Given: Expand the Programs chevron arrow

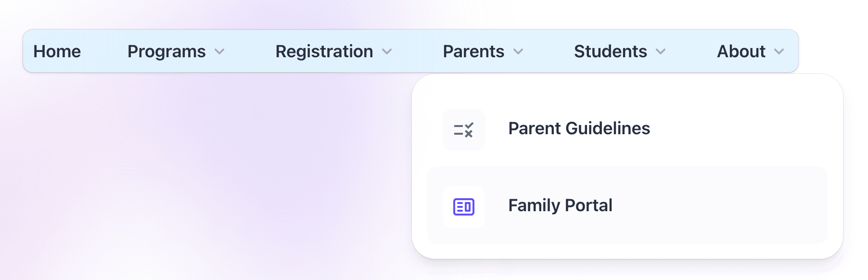Looking at the screenshot, I should (x=219, y=51).
